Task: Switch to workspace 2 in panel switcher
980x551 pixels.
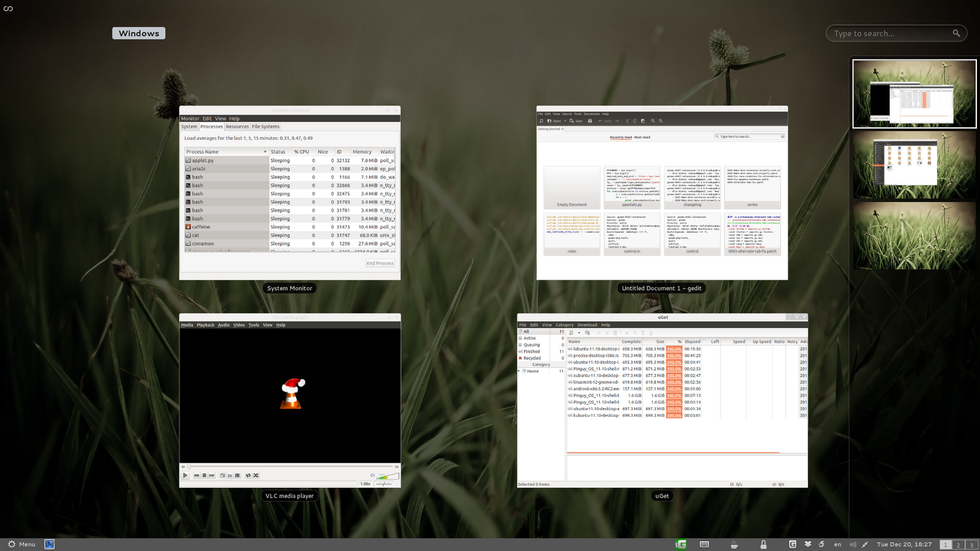Action: pyautogui.click(x=958, y=545)
